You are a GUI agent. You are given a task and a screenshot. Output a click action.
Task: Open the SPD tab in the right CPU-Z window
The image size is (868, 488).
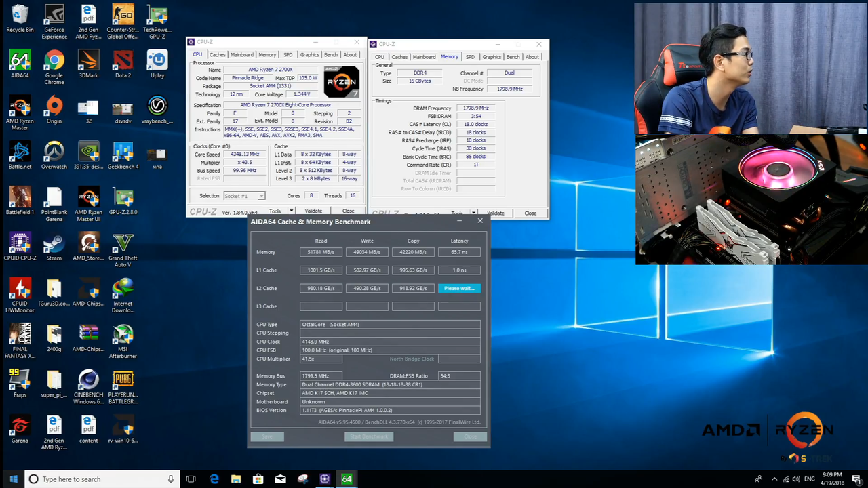coord(470,57)
